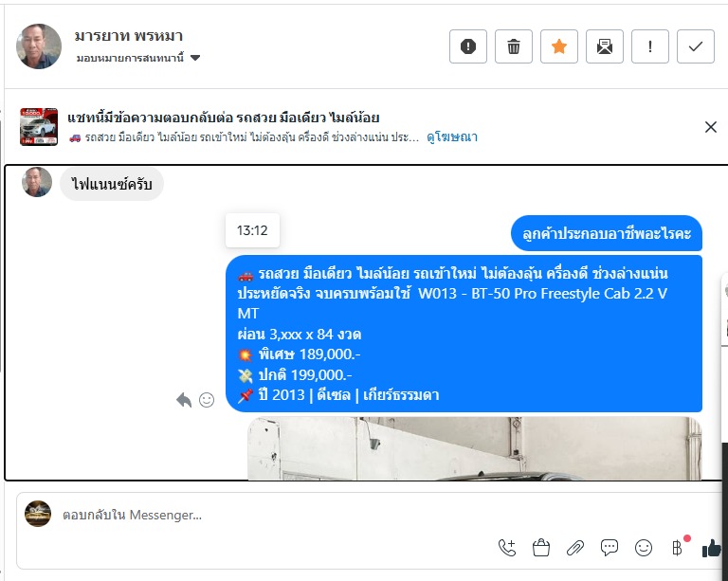Reply to the BT-50 message with arrow icon

(x=184, y=400)
